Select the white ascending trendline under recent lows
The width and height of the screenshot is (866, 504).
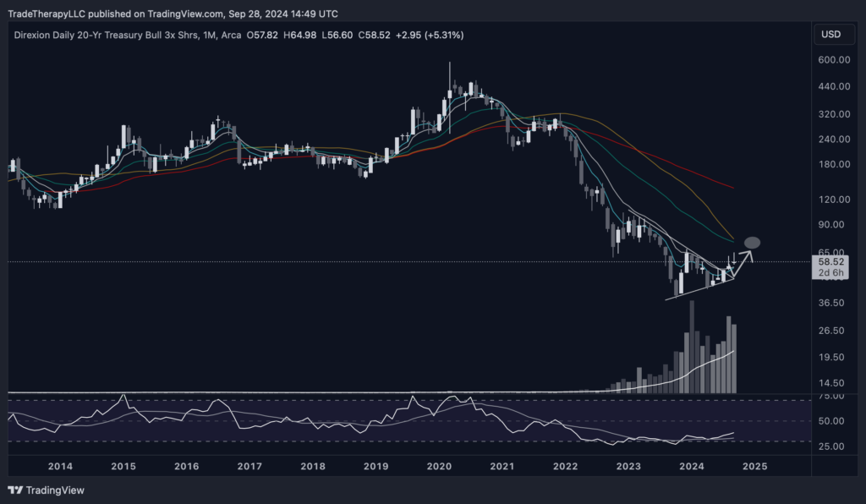point(698,289)
